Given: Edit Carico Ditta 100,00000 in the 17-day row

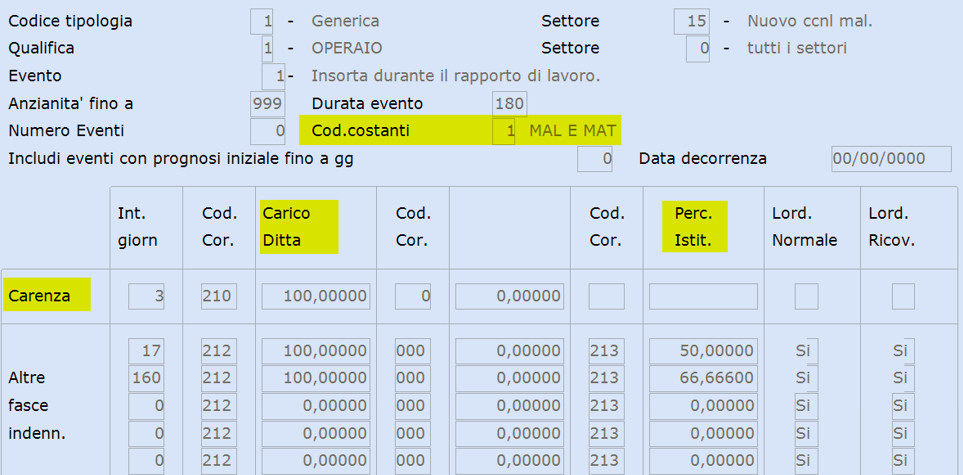Looking at the screenshot, I should pyautogui.click(x=316, y=351).
